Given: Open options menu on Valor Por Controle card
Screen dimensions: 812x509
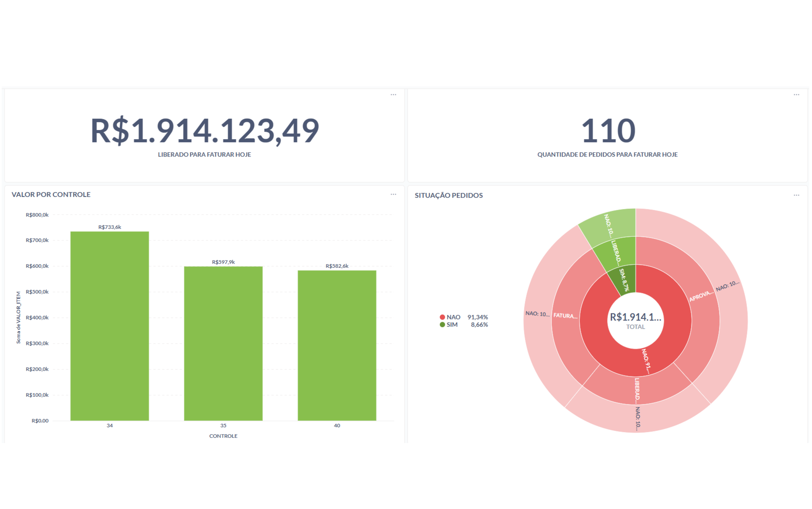Looking at the screenshot, I should (393, 194).
